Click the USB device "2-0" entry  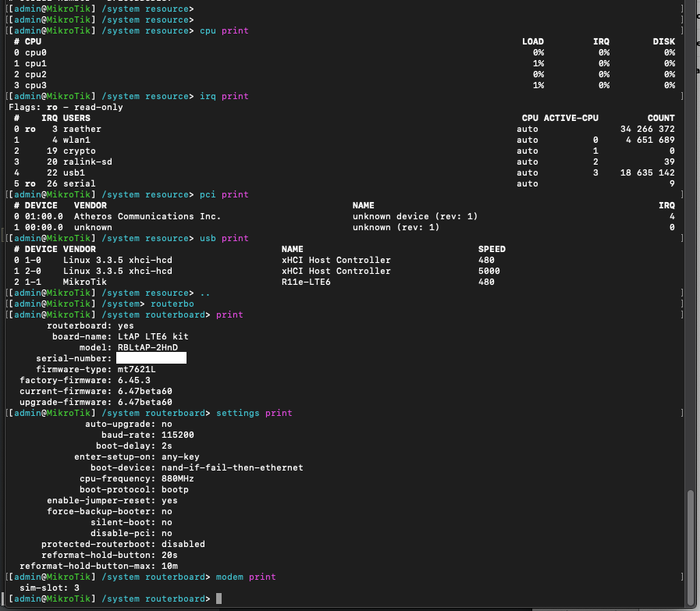point(33,272)
